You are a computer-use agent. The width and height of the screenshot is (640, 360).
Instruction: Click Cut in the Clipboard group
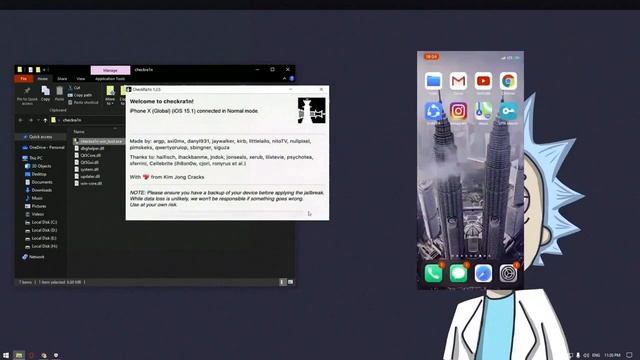74,88
